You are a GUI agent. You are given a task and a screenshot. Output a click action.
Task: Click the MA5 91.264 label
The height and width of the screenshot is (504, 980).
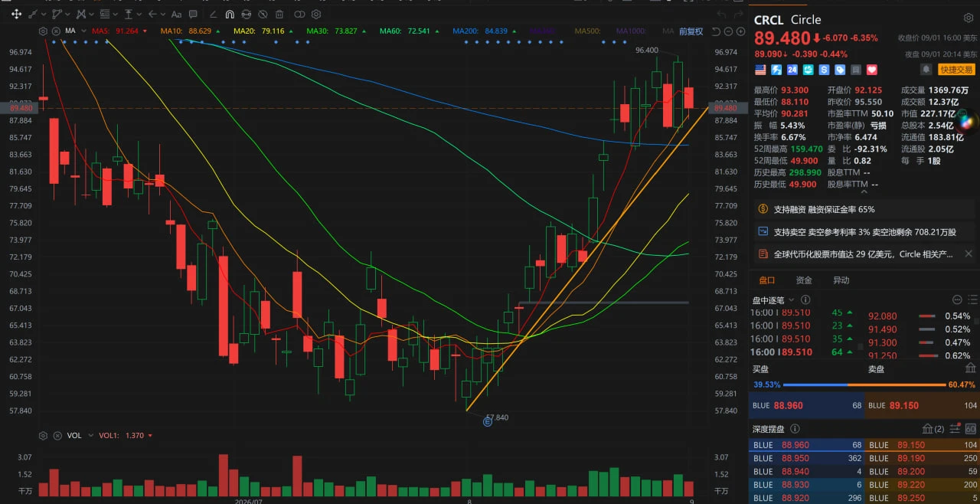pos(115,31)
